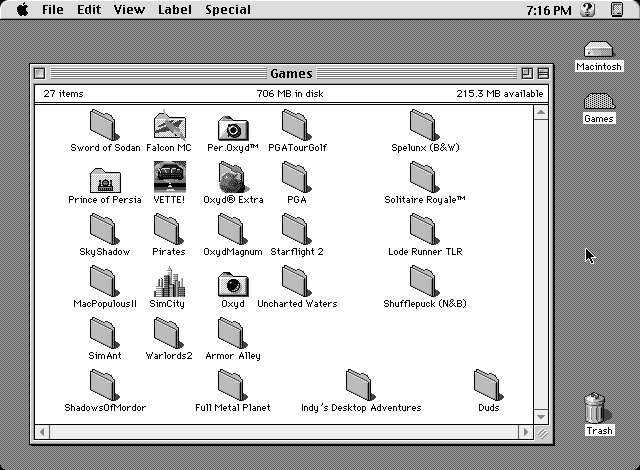The image size is (640, 470).
Task: Select the Oxyd folder with black ball
Action: pos(233,284)
